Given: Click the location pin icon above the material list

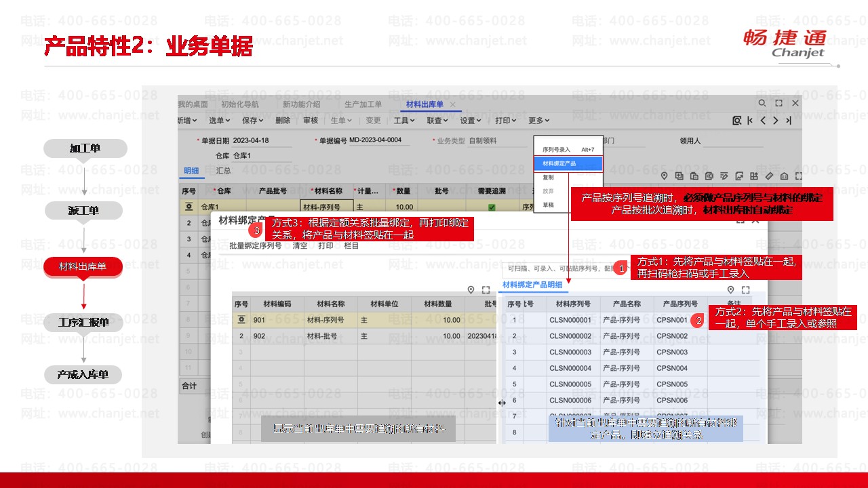Looking at the screenshot, I should pyautogui.click(x=471, y=290).
